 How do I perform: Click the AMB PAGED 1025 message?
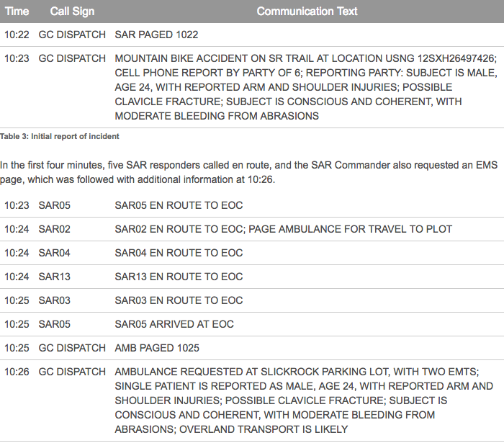[156, 348]
